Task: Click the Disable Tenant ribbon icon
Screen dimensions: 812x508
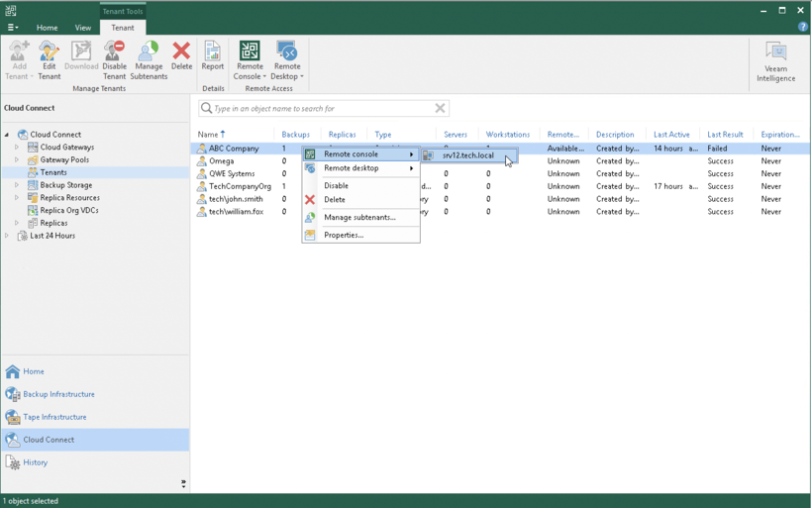Action: pos(114,60)
